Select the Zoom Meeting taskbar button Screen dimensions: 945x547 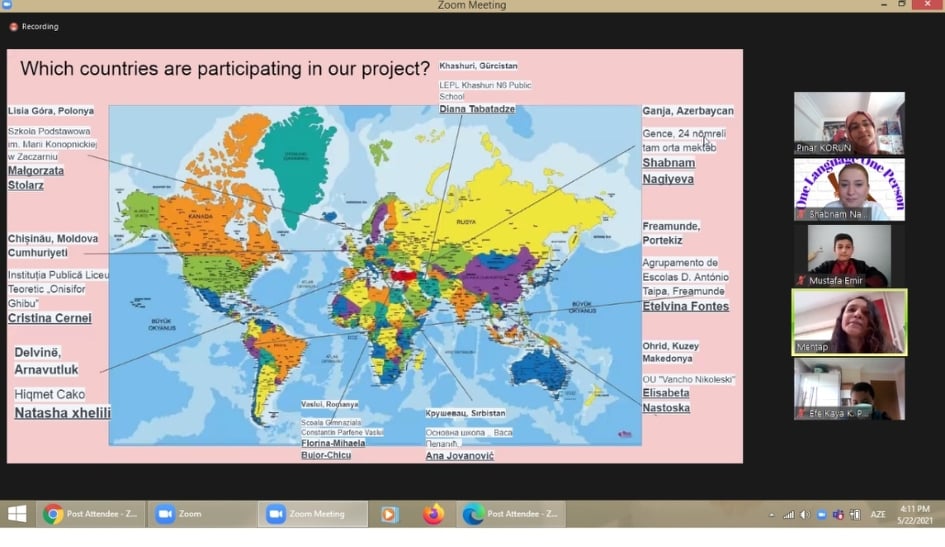click(313, 514)
